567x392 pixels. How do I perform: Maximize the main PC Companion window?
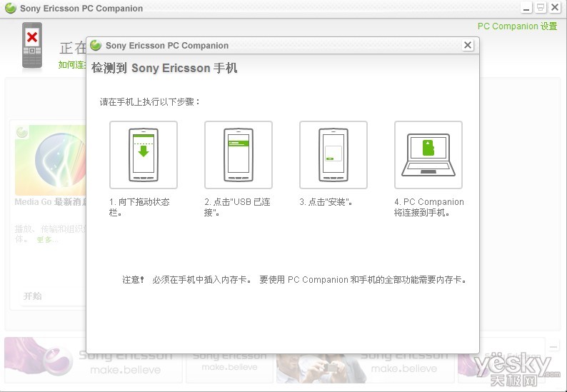541,8
